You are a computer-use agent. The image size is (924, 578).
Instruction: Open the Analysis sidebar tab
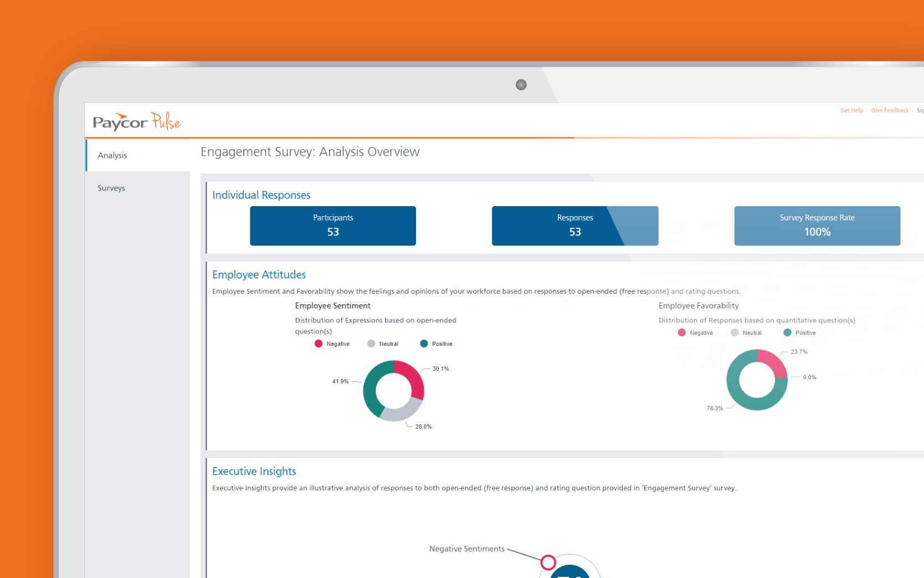coord(138,155)
